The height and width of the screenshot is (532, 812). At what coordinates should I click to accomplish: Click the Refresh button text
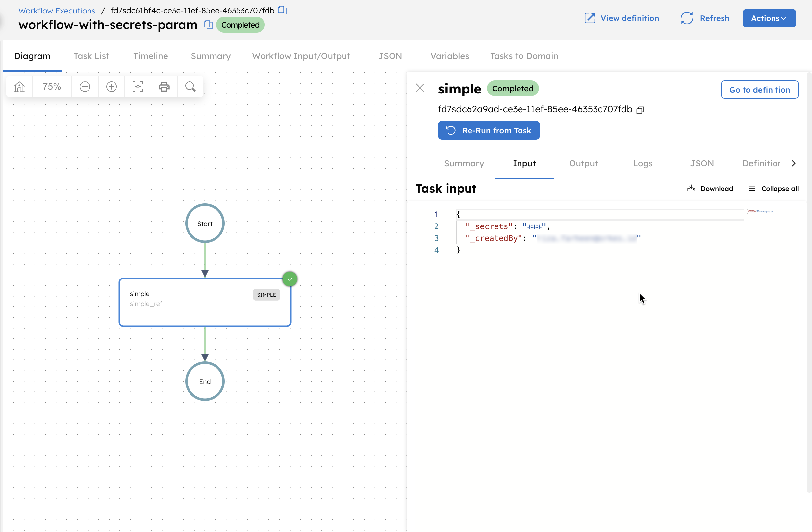pos(714,18)
